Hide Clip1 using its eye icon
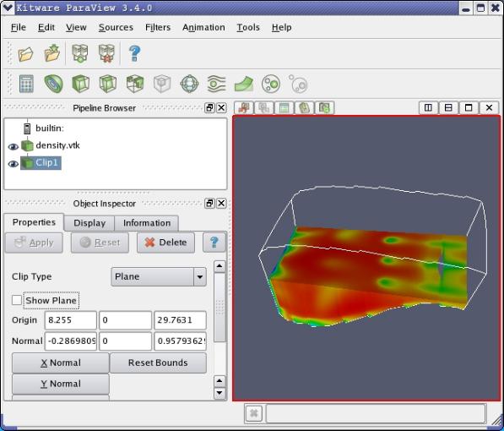Image resolution: width=504 pixels, height=431 pixels. 14,164
